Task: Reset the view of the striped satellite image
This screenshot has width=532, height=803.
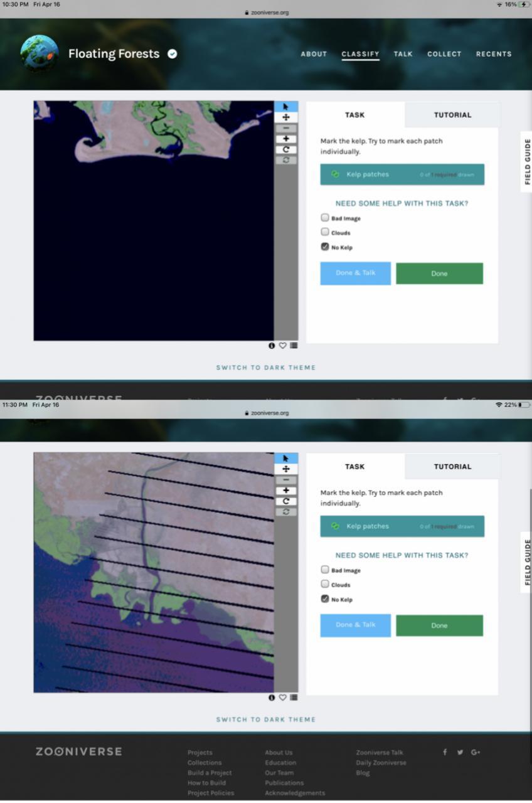Action: [x=286, y=512]
